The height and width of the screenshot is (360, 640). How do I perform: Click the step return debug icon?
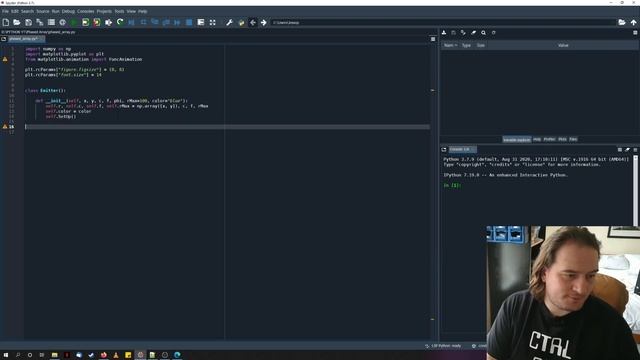[166, 22]
